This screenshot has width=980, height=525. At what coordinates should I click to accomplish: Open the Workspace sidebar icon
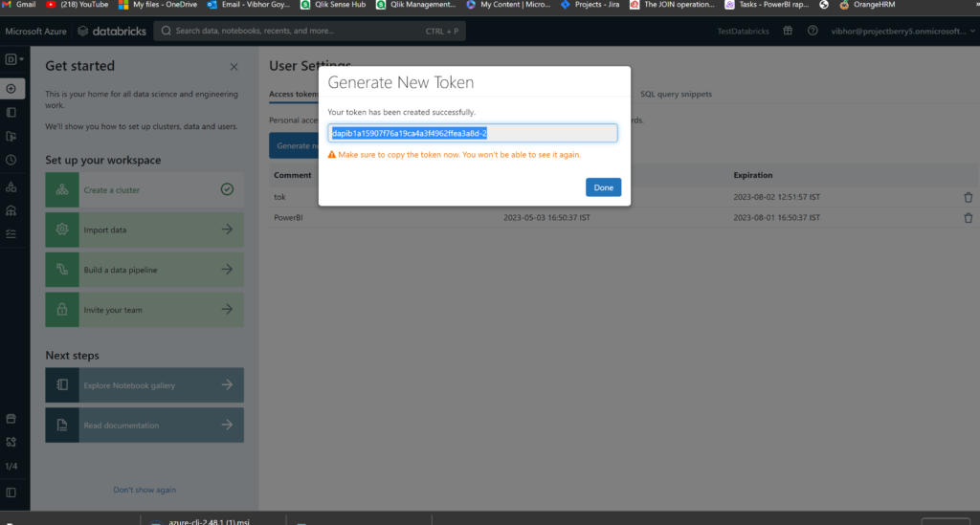pyautogui.click(x=11, y=113)
